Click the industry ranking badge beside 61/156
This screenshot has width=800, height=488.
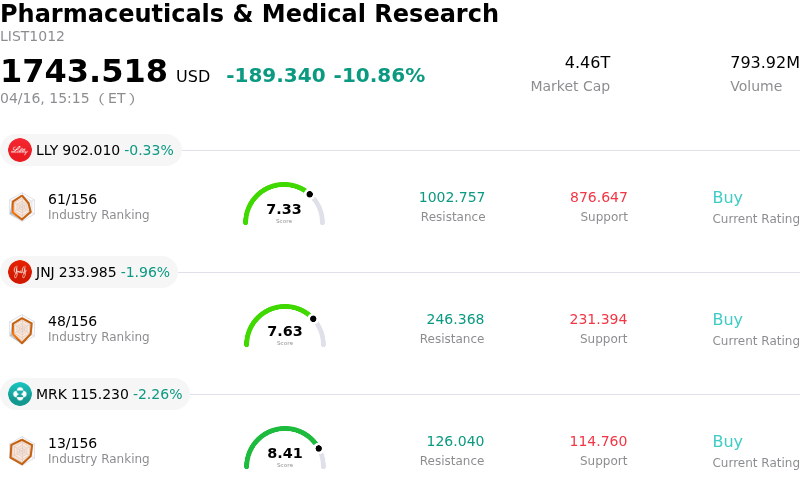21,207
